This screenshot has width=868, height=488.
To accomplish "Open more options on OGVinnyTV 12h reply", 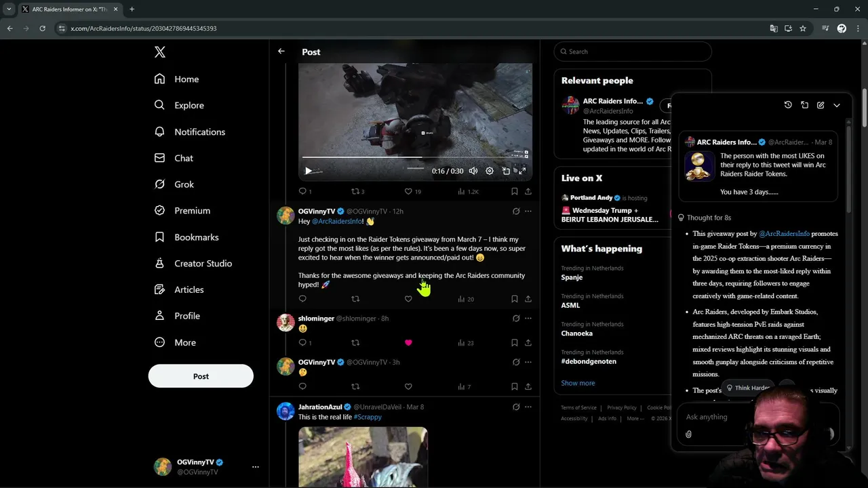I will tap(528, 211).
